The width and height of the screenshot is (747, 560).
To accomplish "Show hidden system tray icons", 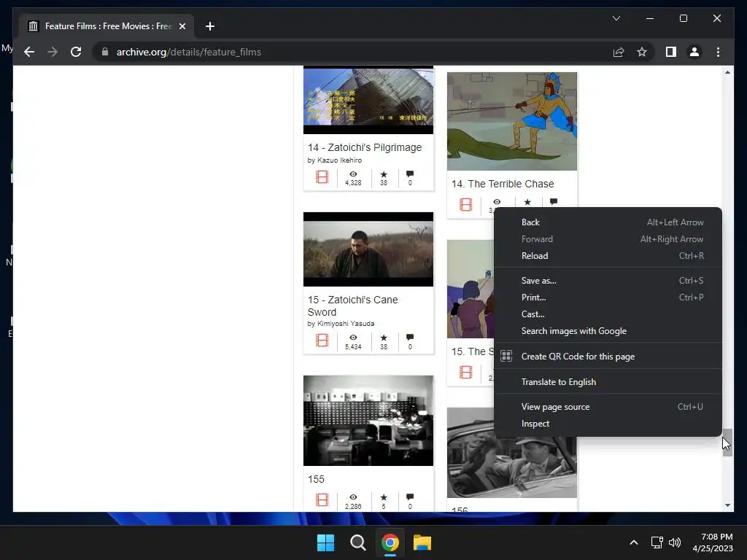I will pyautogui.click(x=634, y=542).
